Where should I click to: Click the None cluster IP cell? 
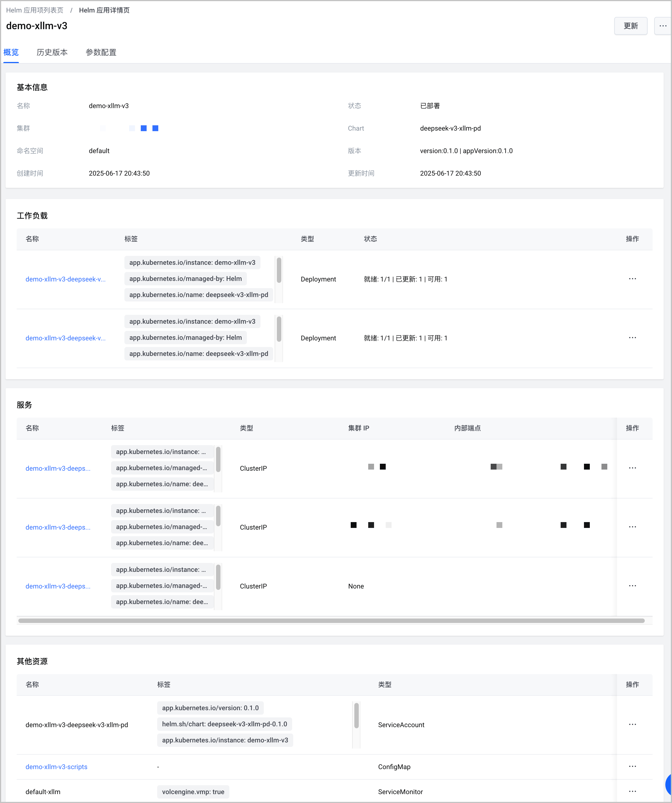[356, 586]
